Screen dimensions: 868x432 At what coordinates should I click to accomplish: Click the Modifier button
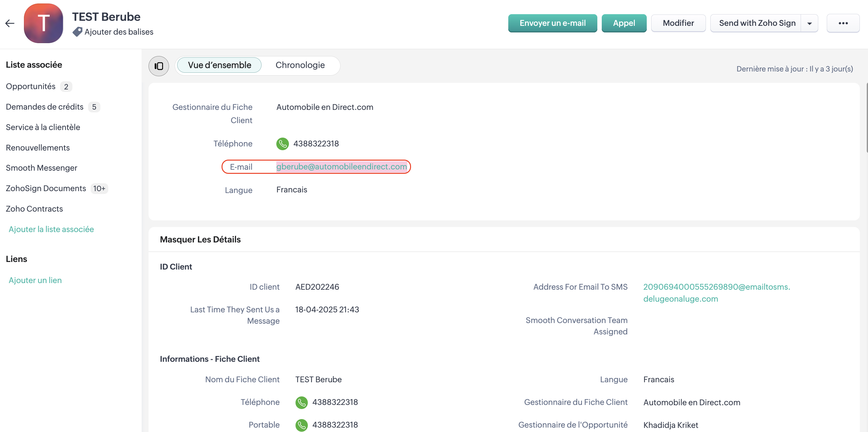pos(678,23)
